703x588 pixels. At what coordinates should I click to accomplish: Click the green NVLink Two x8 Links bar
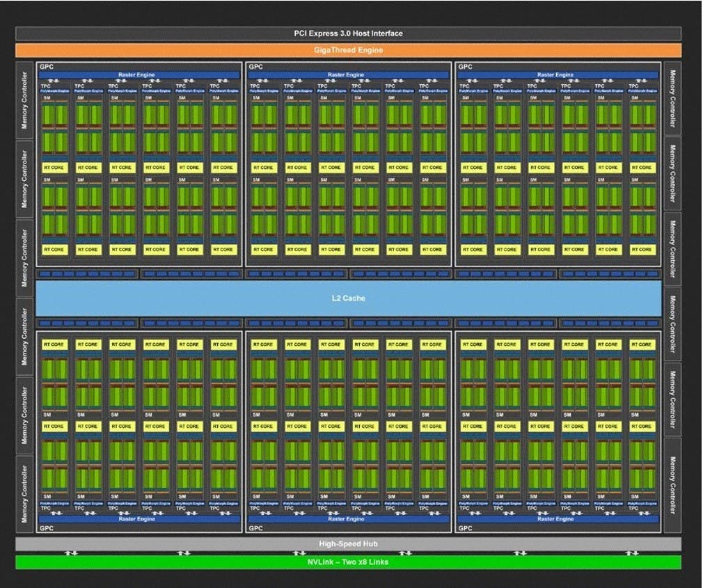click(348, 562)
